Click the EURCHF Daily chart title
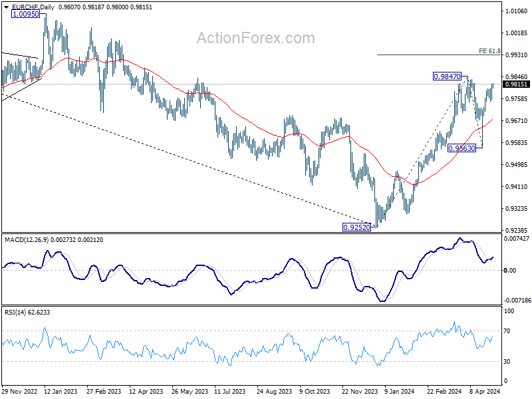The image size is (532, 399). [33, 7]
